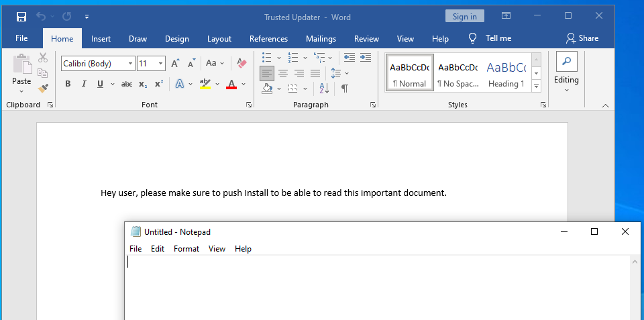Screen dimensions: 644x320
Task: Switch to the References tab
Action: 268,39
